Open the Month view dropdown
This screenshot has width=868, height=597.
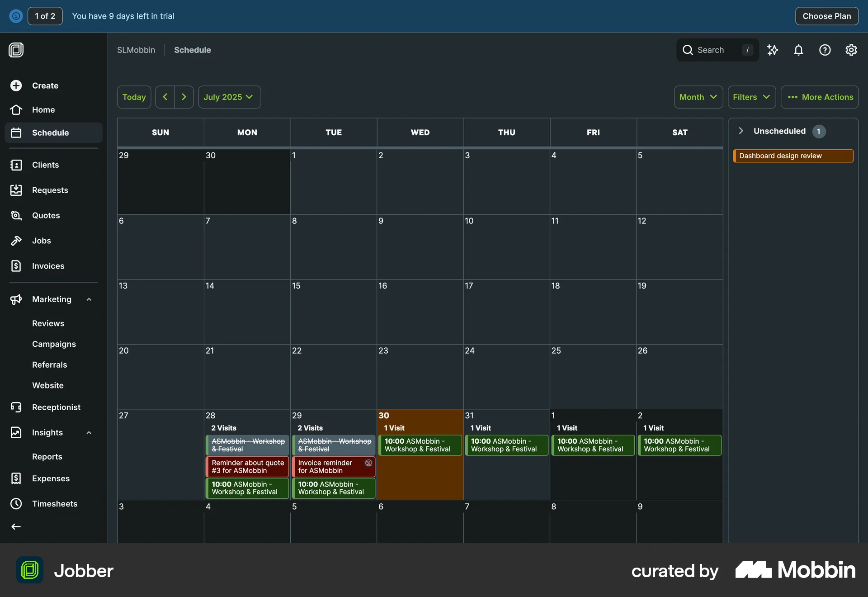pos(698,97)
